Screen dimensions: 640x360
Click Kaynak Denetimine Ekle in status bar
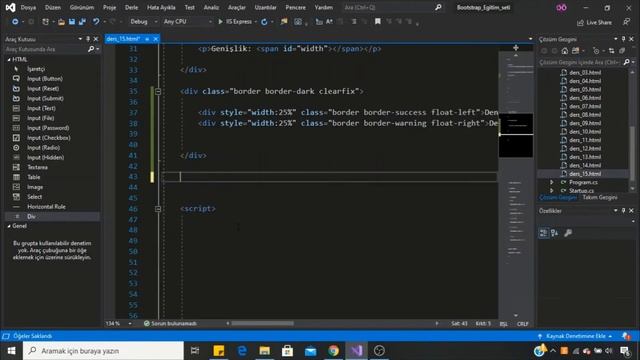[576, 336]
